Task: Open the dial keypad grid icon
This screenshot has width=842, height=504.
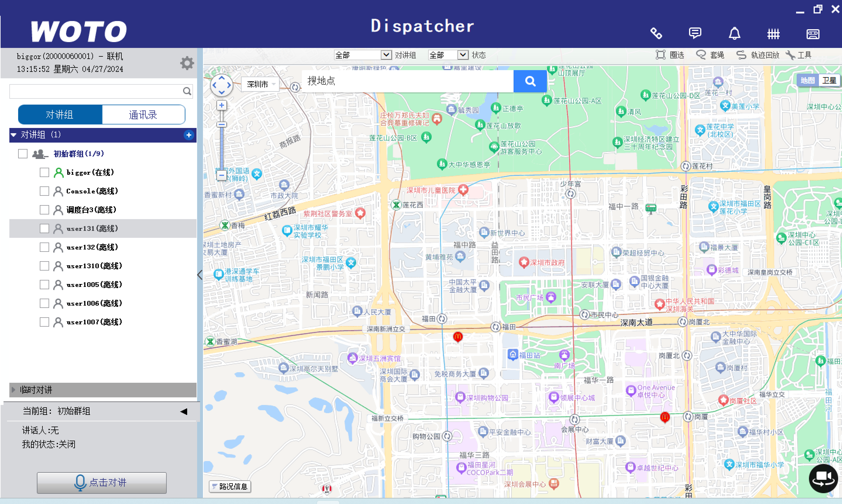Action: (773, 34)
